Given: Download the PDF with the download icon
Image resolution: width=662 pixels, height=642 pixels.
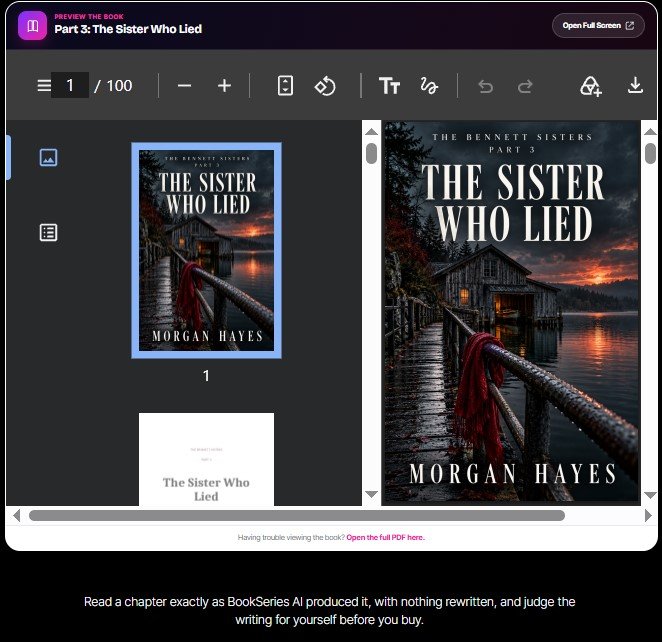Looking at the screenshot, I should tap(635, 86).
